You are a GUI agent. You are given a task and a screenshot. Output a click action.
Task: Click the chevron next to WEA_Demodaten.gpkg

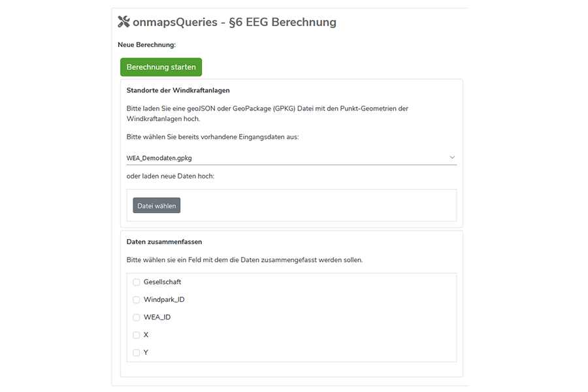pyautogui.click(x=453, y=157)
